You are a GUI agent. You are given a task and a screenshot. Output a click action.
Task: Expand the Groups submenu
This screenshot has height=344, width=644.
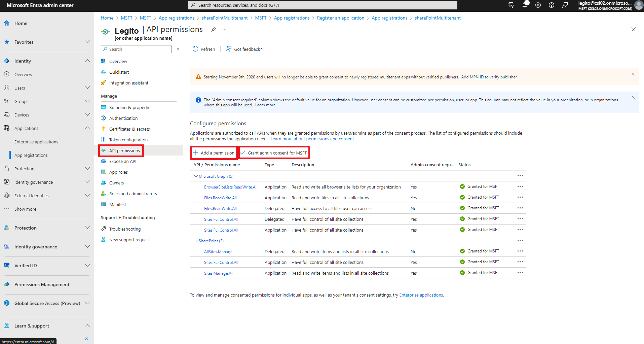click(x=87, y=101)
